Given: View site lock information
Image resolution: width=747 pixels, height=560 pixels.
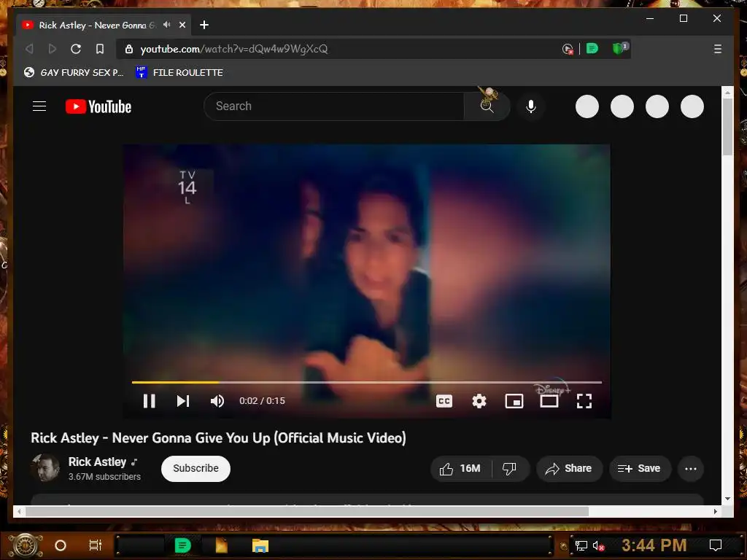Looking at the screenshot, I should click(x=128, y=49).
